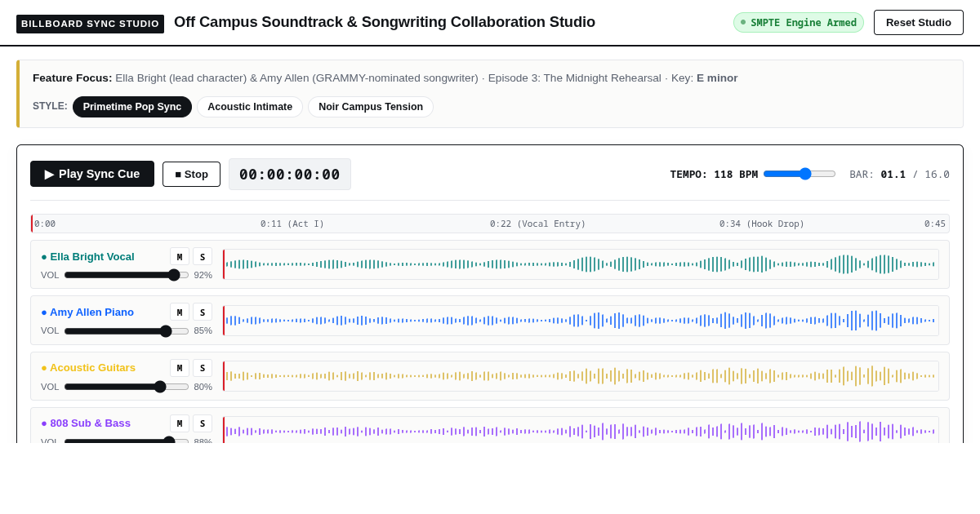The height and width of the screenshot is (514, 980).
Task: Jump to 0:22 (Vocal Entry) marker
Action: coord(538,224)
